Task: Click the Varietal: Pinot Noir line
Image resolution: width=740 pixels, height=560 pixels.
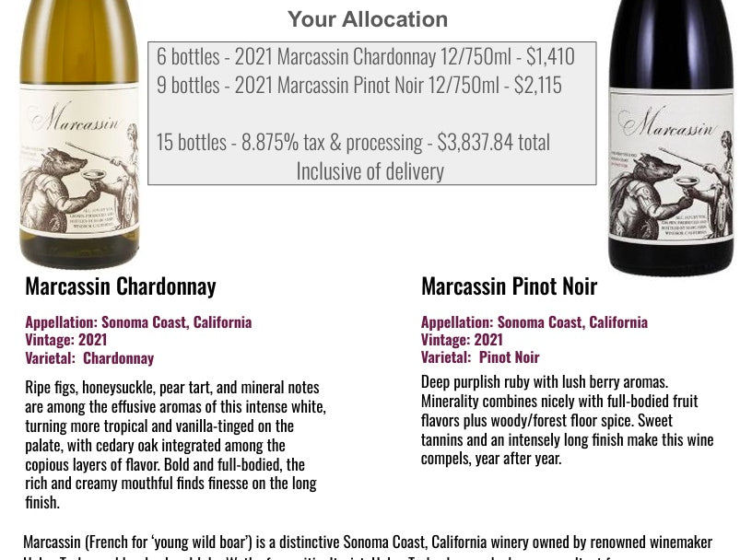Action: [x=480, y=357]
